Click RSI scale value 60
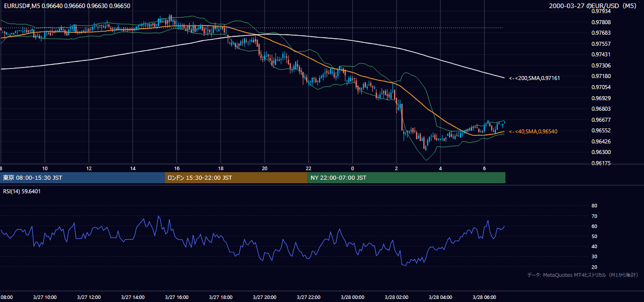The height and width of the screenshot is (302, 644). 594,226
